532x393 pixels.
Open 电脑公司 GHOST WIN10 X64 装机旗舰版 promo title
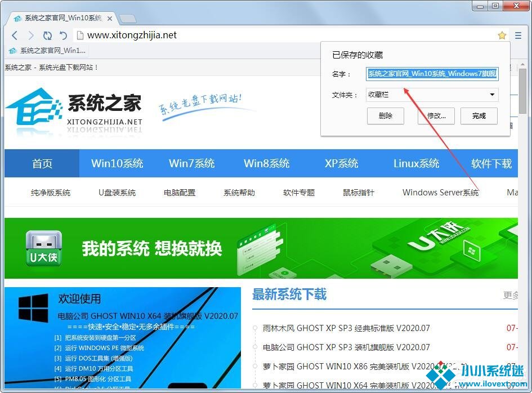point(148,316)
